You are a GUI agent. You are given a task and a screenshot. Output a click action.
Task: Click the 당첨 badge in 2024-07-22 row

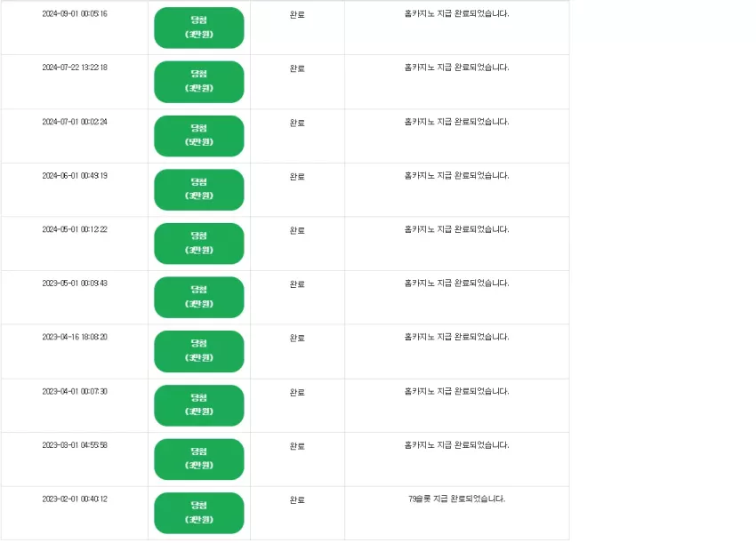tap(198, 82)
